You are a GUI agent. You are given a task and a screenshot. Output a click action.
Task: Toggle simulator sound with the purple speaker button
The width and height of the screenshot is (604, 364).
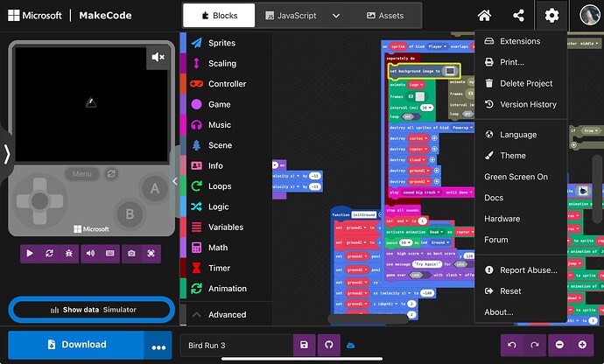click(90, 253)
